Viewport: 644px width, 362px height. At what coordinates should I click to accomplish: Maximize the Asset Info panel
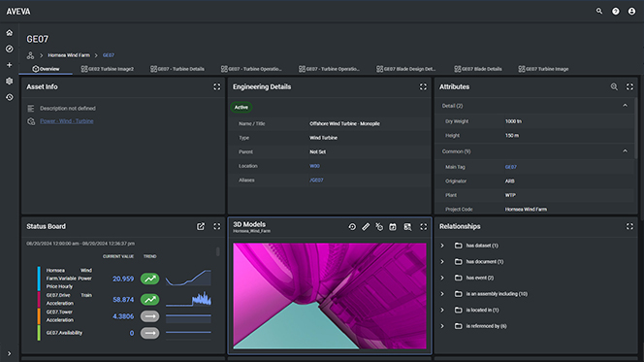pos(217,86)
